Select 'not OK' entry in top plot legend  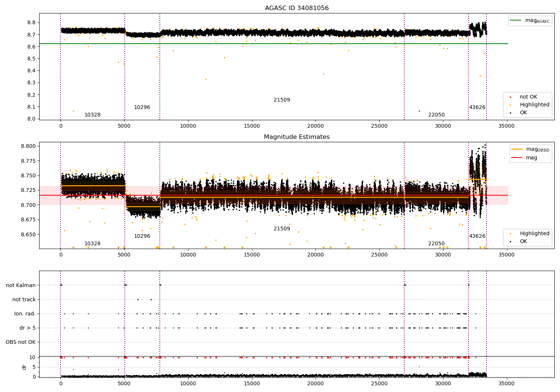pyautogui.click(x=528, y=97)
